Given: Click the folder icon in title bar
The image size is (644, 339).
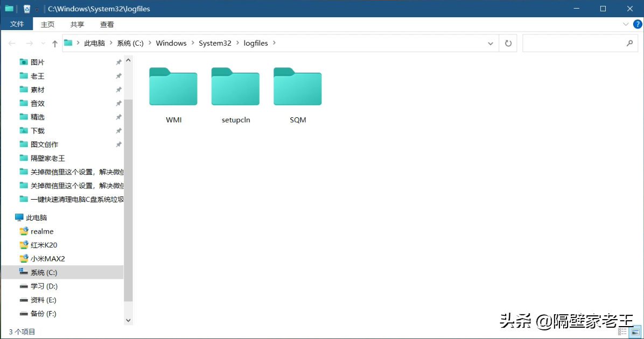Looking at the screenshot, I should 9,8.
